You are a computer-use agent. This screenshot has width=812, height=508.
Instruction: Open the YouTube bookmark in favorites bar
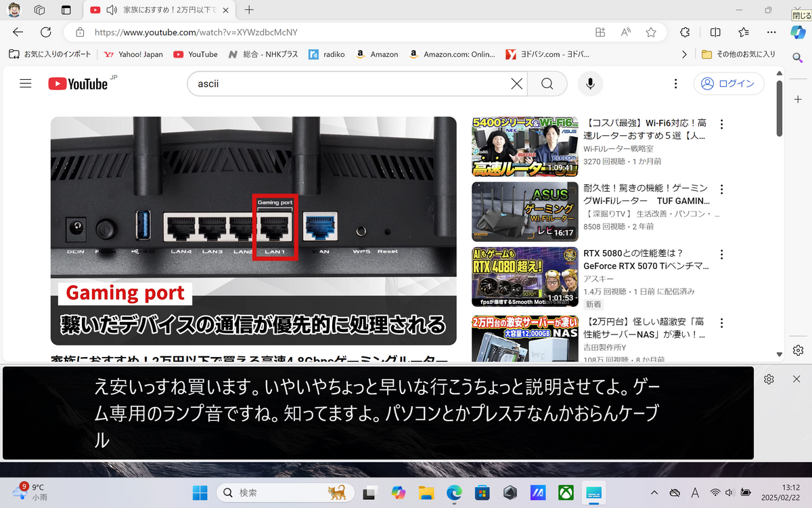(196, 54)
